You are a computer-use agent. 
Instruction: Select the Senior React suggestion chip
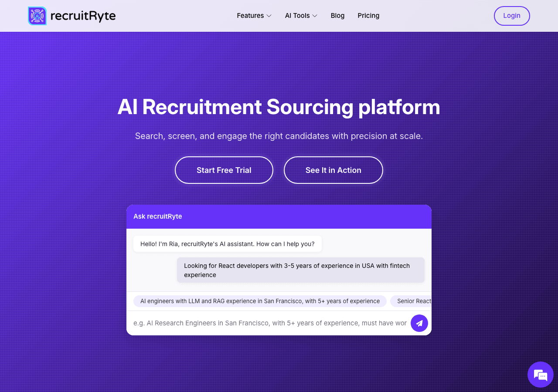tap(411, 301)
